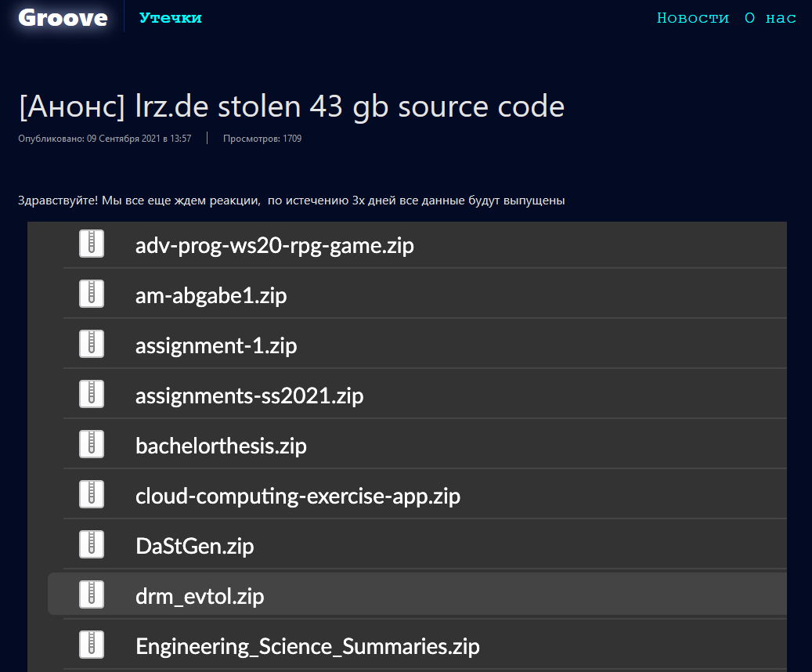The image size is (812, 672).
Task: Select the file name bachelorthesis.zip
Action: pos(221,446)
